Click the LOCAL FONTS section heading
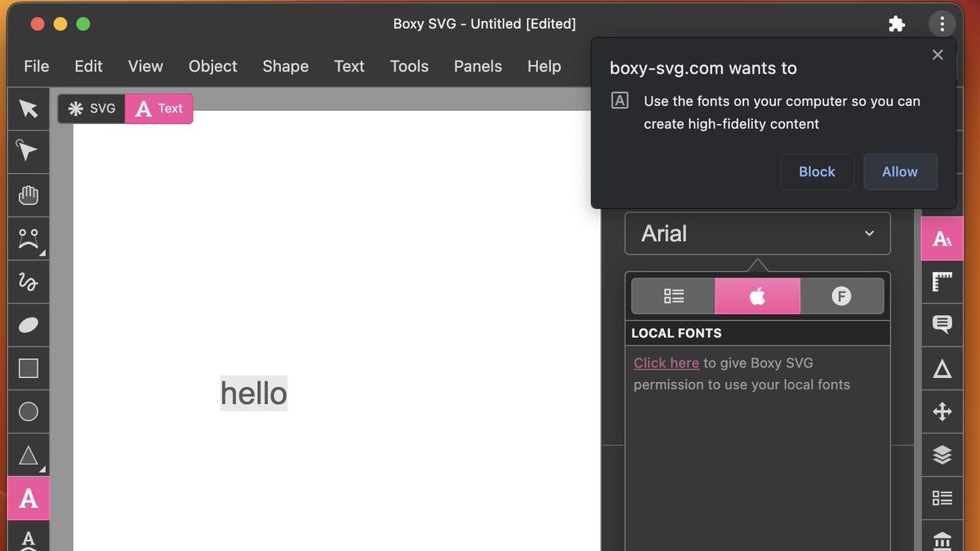Viewport: 980px width, 551px height. [x=676, y=333]
